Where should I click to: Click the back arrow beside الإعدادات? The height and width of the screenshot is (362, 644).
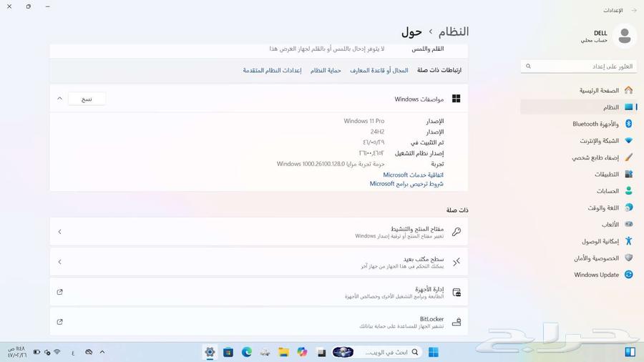click(634, 10)
